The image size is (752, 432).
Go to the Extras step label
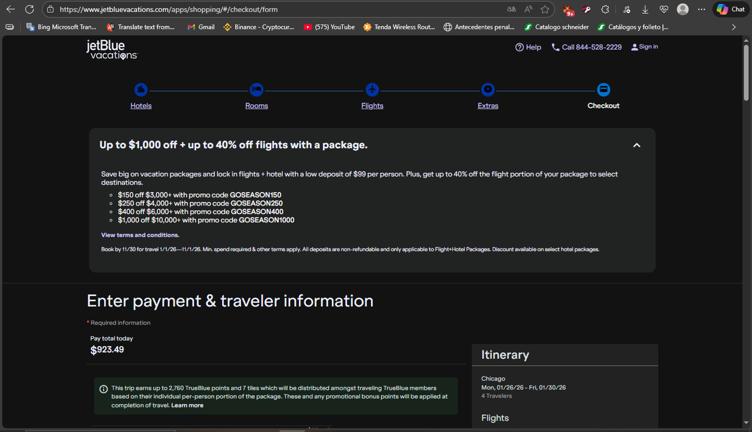click(488, 105)
